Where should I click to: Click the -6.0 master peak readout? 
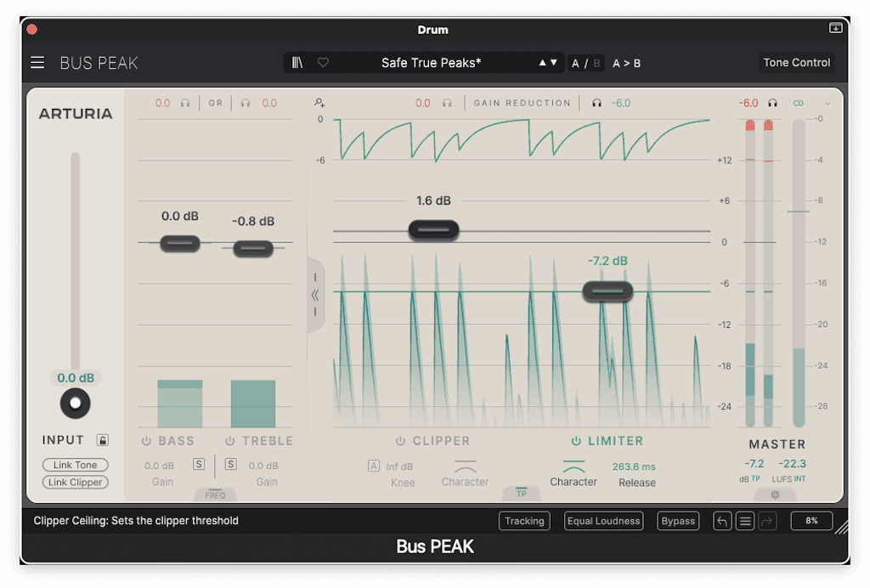pos(749,103)
